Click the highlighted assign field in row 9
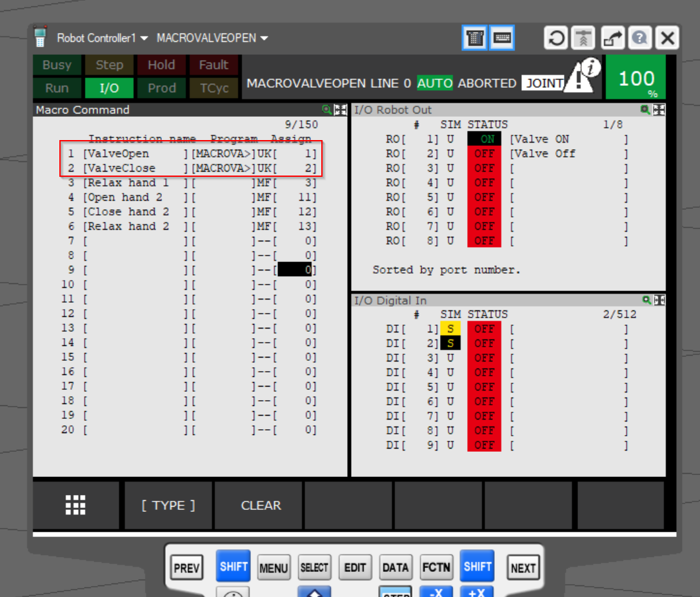The image size is (700, 597). (x=295, y=270)
